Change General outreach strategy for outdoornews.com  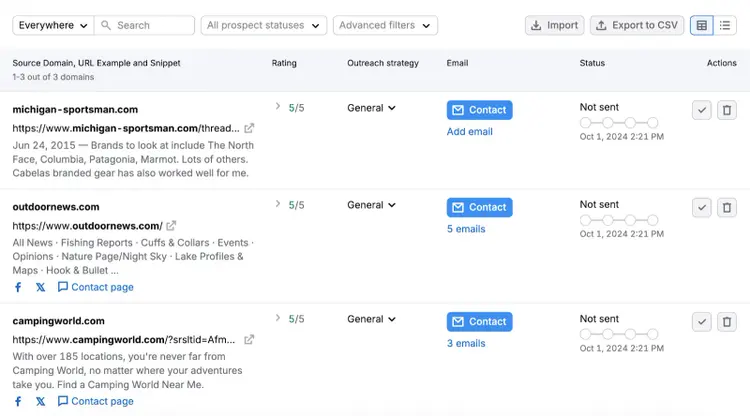[x=372, y=205]
